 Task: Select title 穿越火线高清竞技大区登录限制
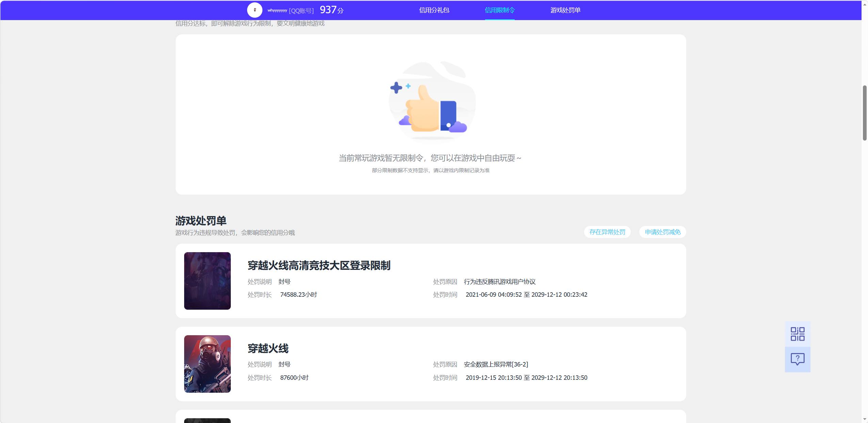319,265
